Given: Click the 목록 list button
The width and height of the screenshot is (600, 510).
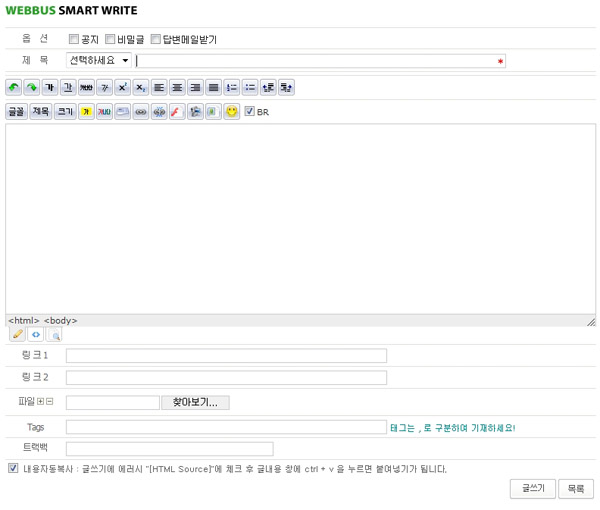Looking at the screenshot, I should (x=576, y=489).
